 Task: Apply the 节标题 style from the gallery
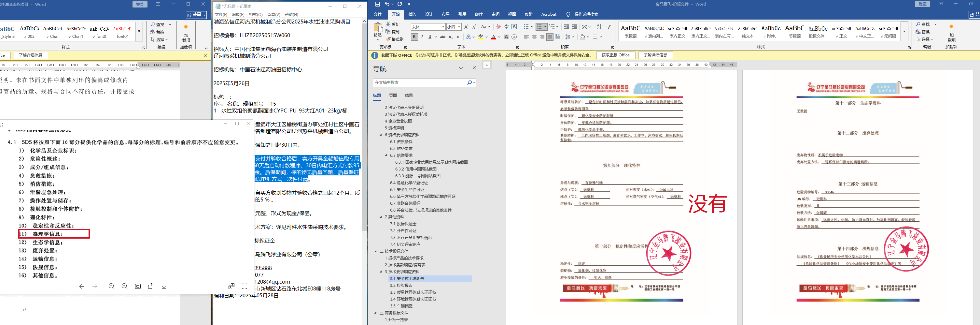coord(794,31)
